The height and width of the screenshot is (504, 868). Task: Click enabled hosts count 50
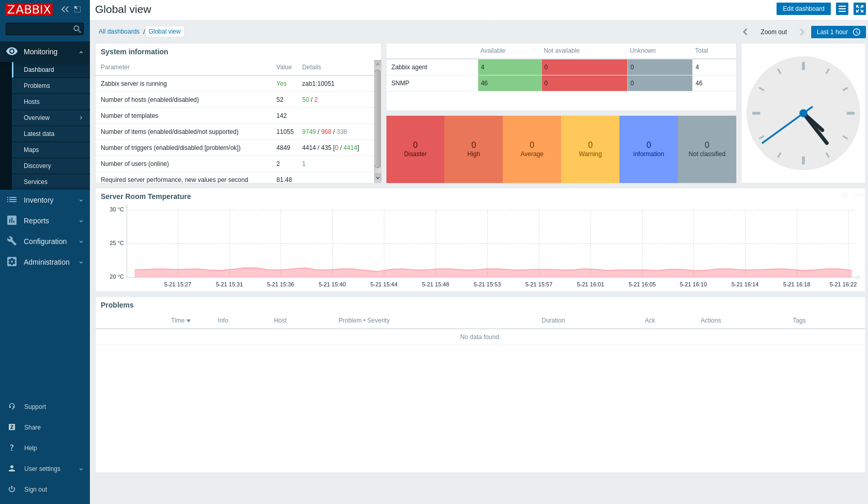coord(305,100)
